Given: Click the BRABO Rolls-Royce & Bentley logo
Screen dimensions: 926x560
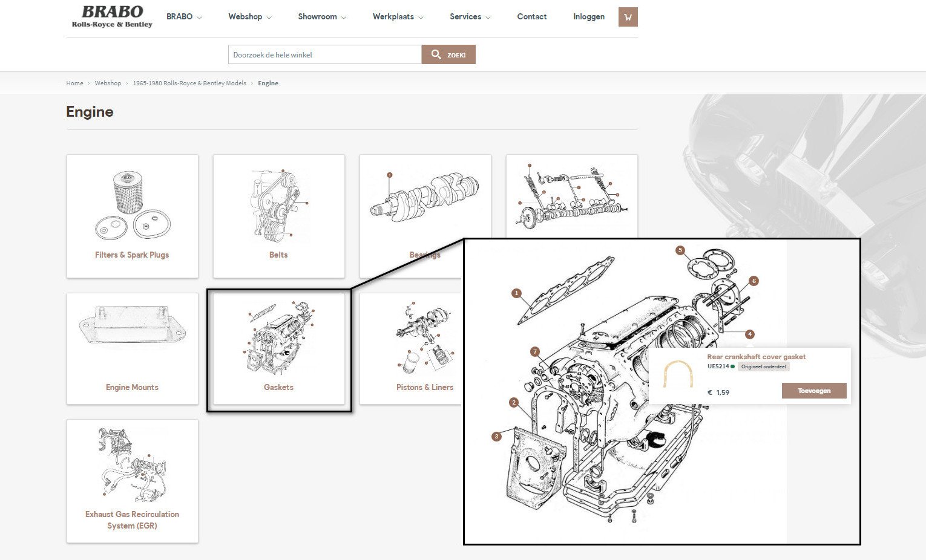Looking at the screenshot, I should (x=112, y=17).
